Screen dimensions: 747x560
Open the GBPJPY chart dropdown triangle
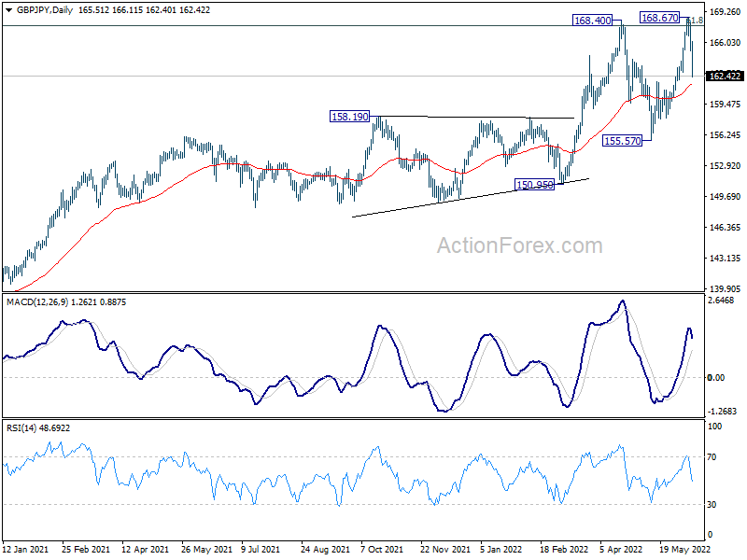[8, 10]
